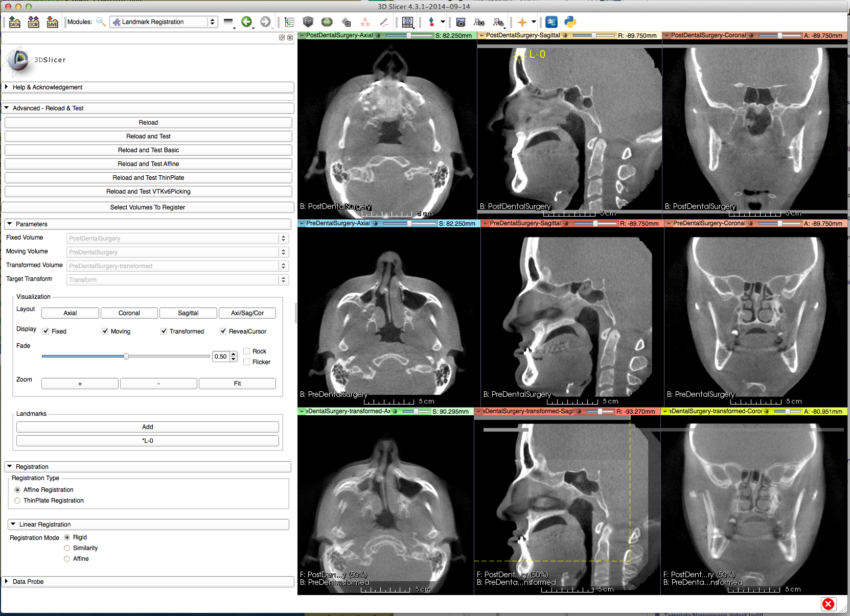Screen dimensions: 850x616
Task: Open the DCM DICOM import icon
Action: pyautogui.click(x=33, y=22)
